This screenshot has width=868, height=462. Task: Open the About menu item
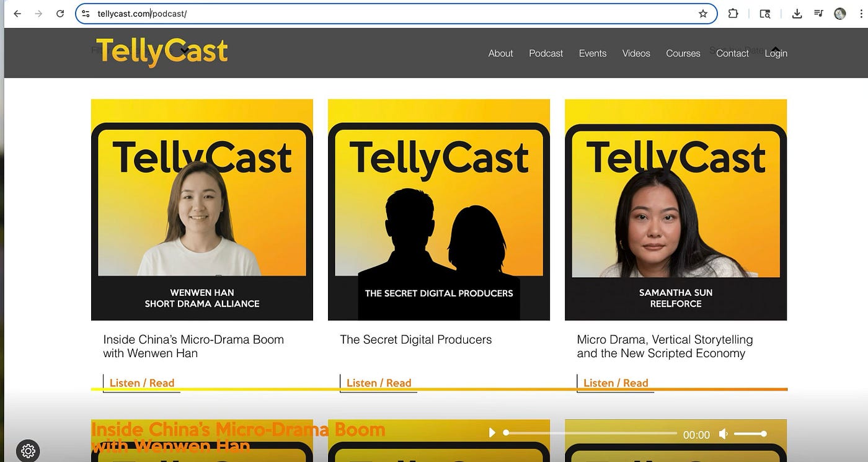coord(500,53)
